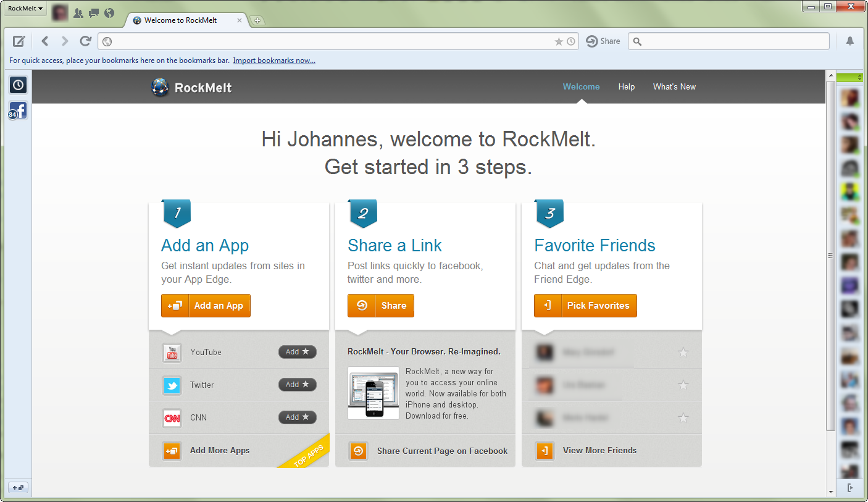Favorite the first friend with the star

[683, 353]
